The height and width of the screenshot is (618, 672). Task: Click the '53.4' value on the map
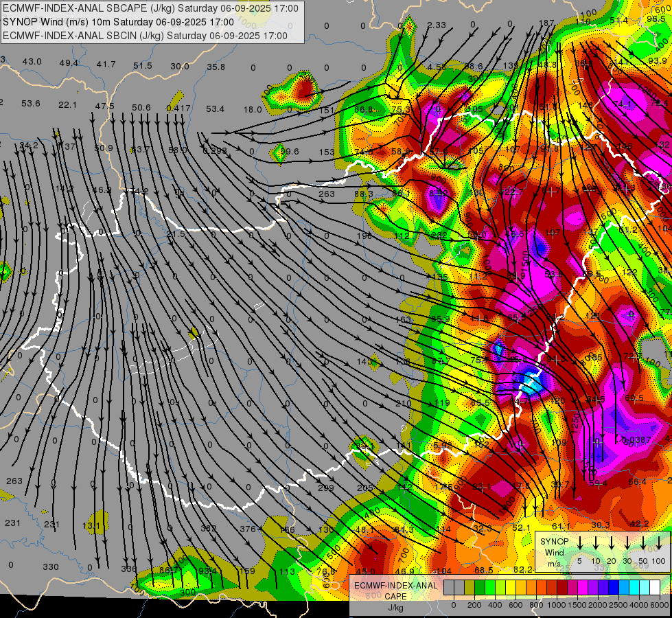[x=215, y=109]
